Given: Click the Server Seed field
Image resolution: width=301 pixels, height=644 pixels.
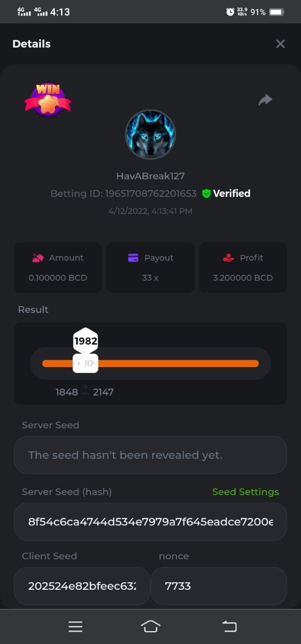Looking at the screenshot, I should coord(150,455).
